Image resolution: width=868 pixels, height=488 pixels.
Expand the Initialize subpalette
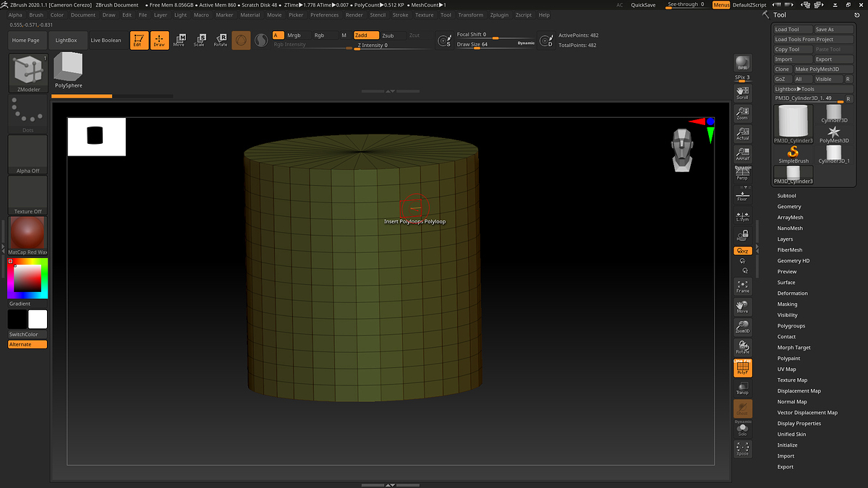coord(787,445)
